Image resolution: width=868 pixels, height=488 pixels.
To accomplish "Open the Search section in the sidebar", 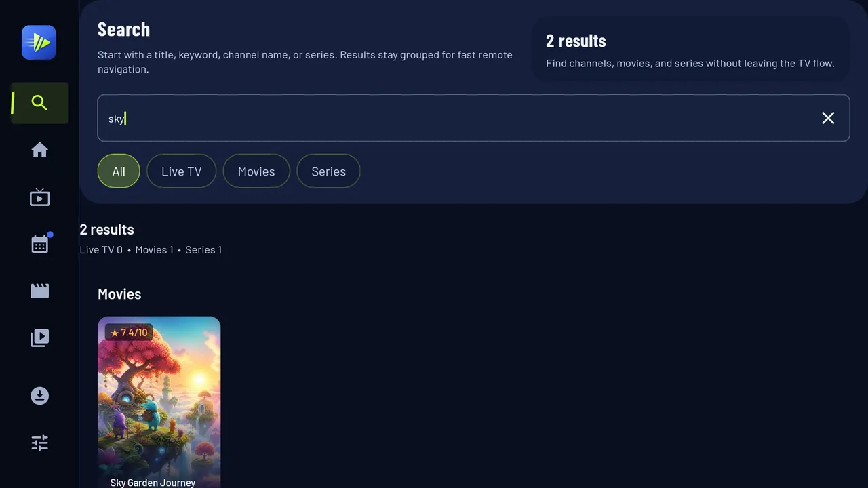I will click(39, 103).
